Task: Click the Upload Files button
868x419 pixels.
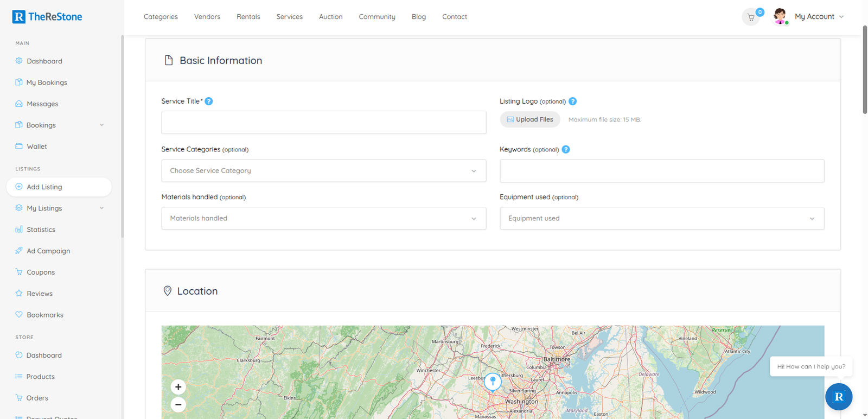Action: coord(530,119)
